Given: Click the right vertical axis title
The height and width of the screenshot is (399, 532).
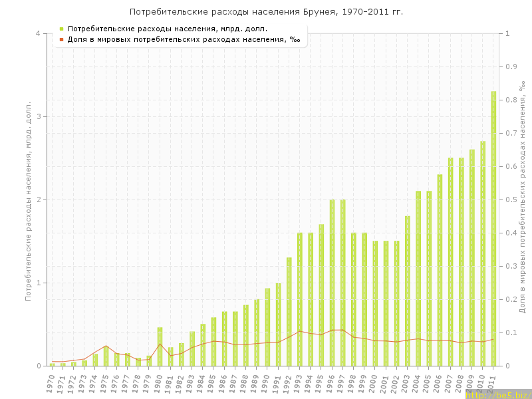Looking at the screenshot, I should coord(522,199).
